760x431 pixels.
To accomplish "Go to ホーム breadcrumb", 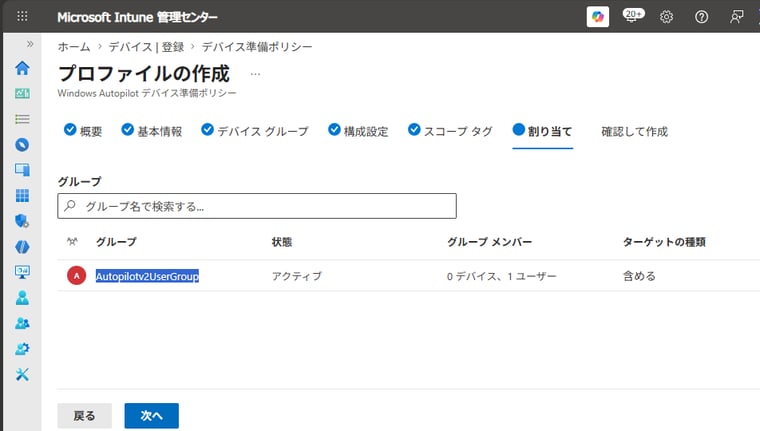I will click(x=74, y=47).
